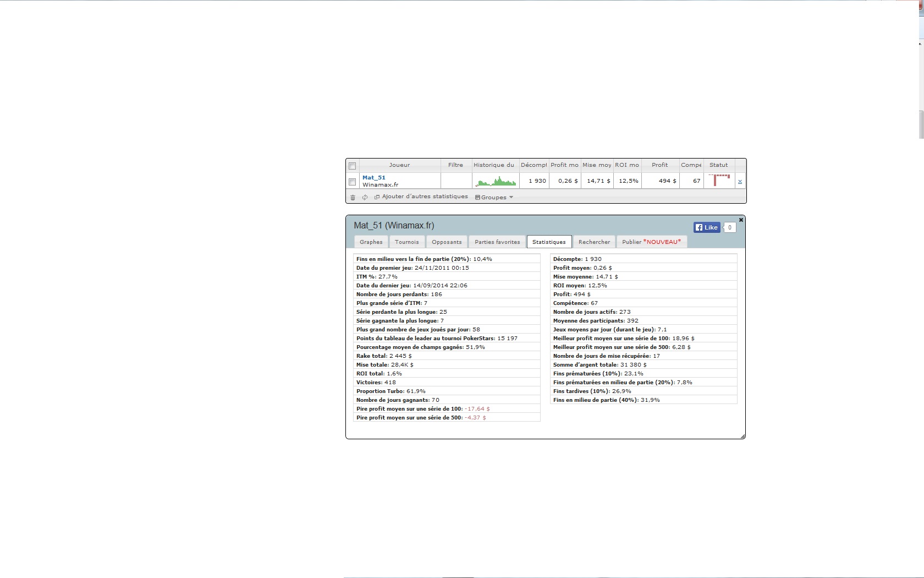Image resolution: width=924 pixels, height=578 pixels.
Task: Tick the select-all checkbox in the table header
Action: pyautogui.click(x=353, y=166)
